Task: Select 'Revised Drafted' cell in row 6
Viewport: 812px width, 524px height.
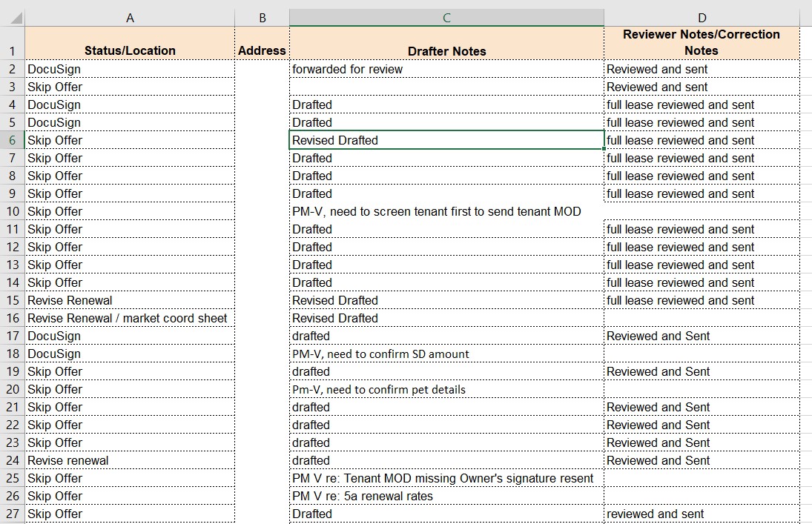Action: coord(446,140)
